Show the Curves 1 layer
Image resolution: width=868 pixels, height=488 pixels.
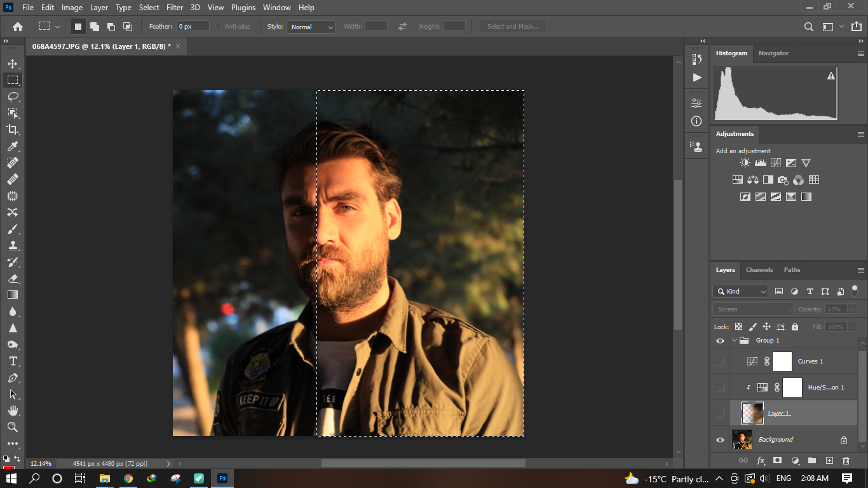(x=720, y=361)
